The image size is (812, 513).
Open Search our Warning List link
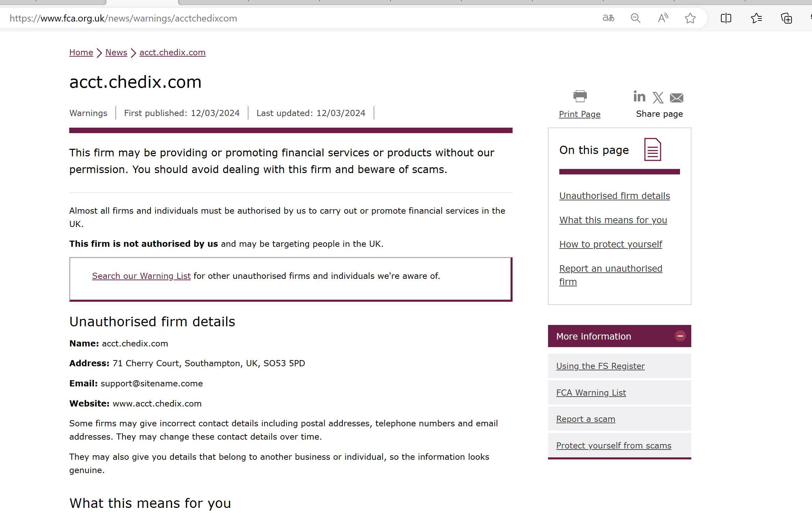[x=141, y=276]
